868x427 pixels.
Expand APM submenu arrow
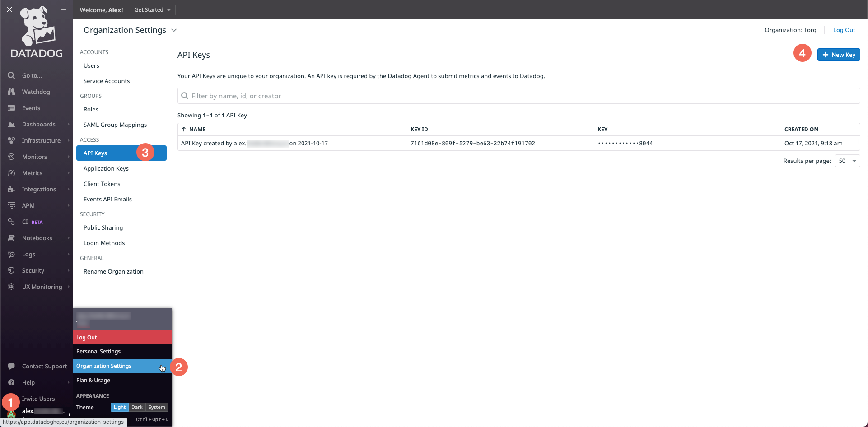(69, 205)
